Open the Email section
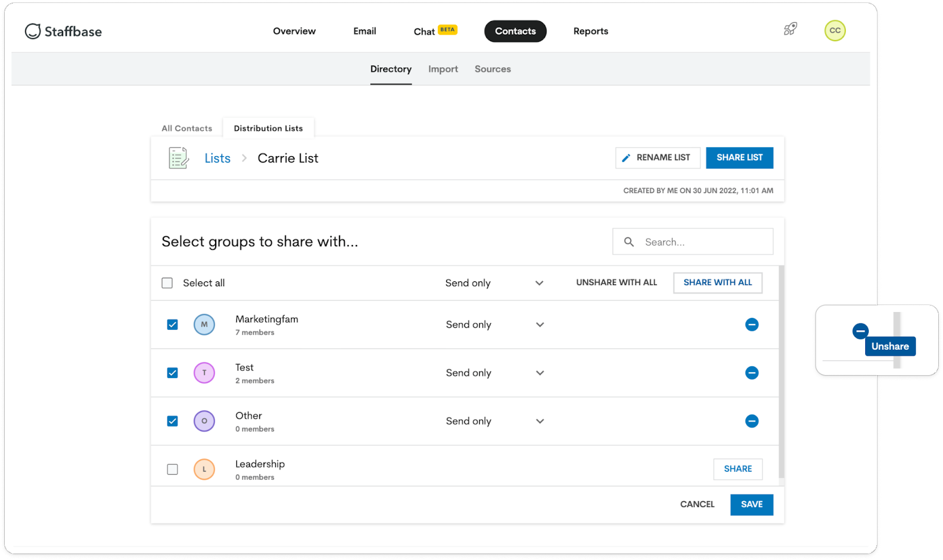Viewport: 943px width, 560px height. tap(365, 31)
